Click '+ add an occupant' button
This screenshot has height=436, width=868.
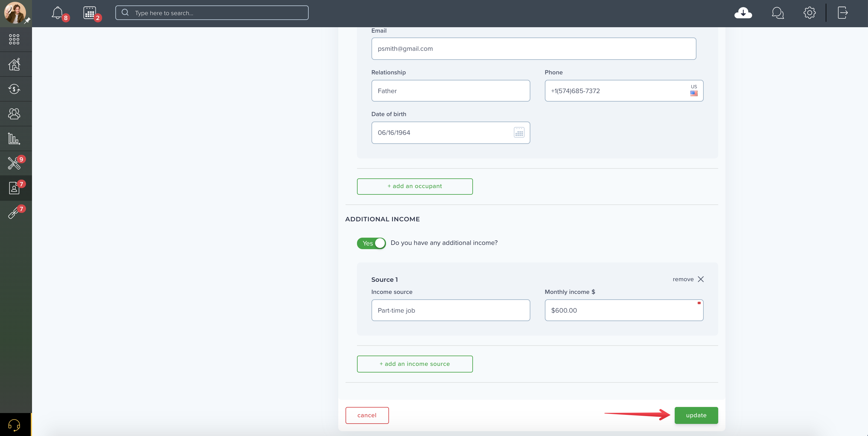pyautogui.click(x=415, y=186)
